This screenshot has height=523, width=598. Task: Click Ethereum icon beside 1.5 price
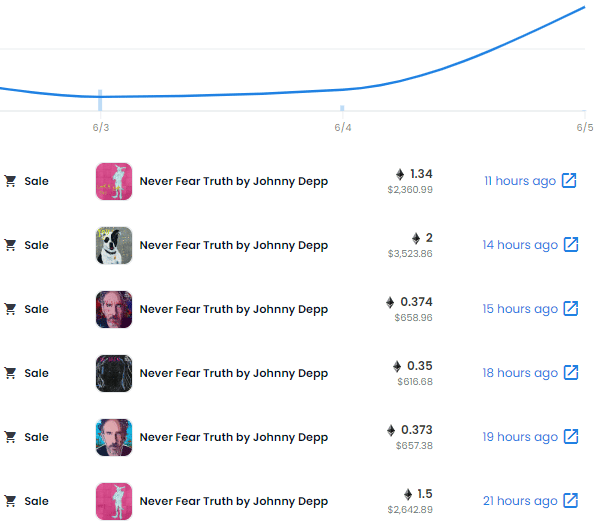click(x=408, y=494)
